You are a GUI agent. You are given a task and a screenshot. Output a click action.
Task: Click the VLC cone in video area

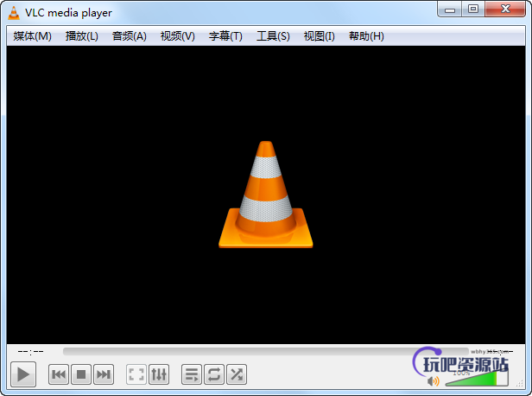266,195
